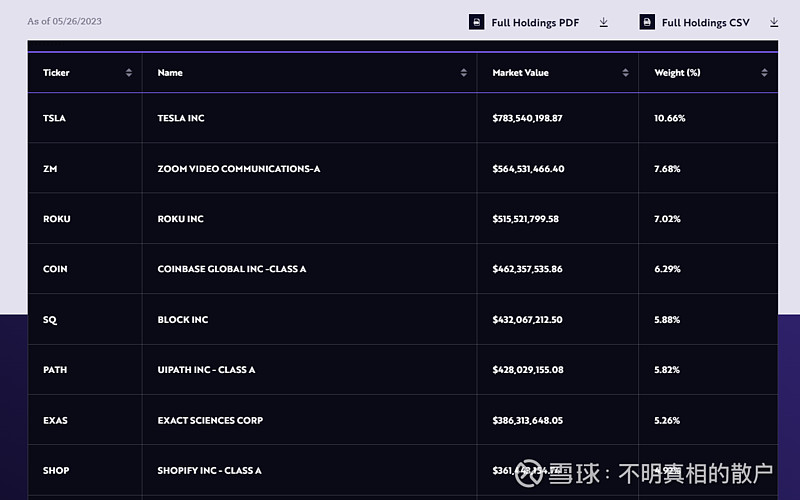Sort the table by Ticker arrows

(129, 72)
